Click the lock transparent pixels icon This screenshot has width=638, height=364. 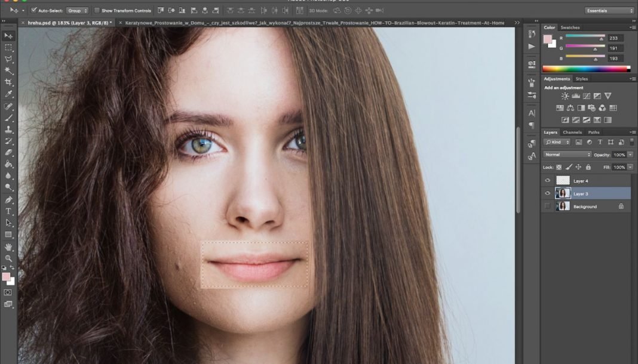point(559,167)
